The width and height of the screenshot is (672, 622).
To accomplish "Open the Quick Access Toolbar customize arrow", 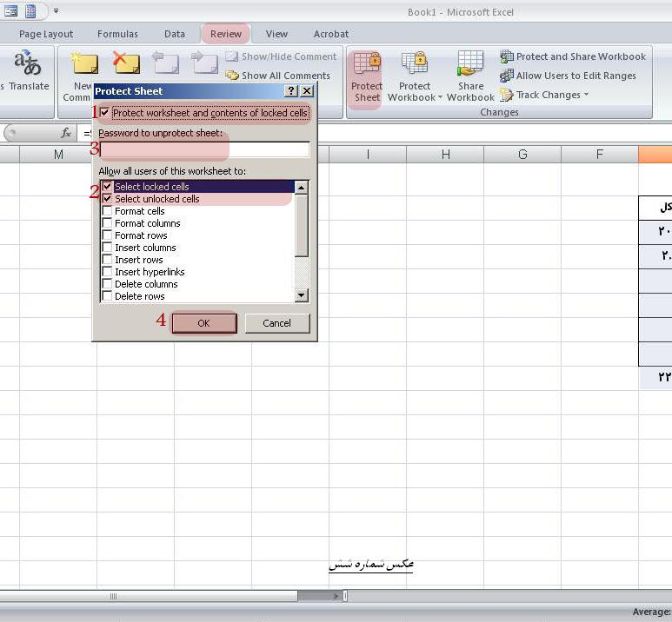I will 56,10.
